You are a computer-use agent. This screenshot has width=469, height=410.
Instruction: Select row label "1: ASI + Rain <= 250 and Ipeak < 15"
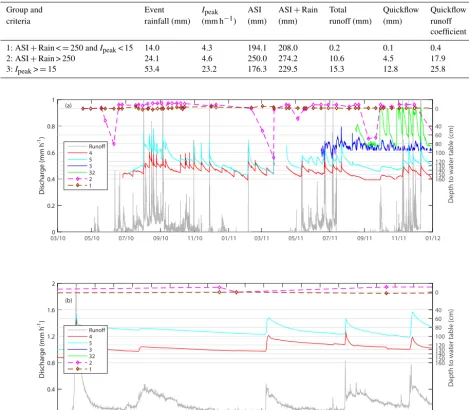pos(69,48)
